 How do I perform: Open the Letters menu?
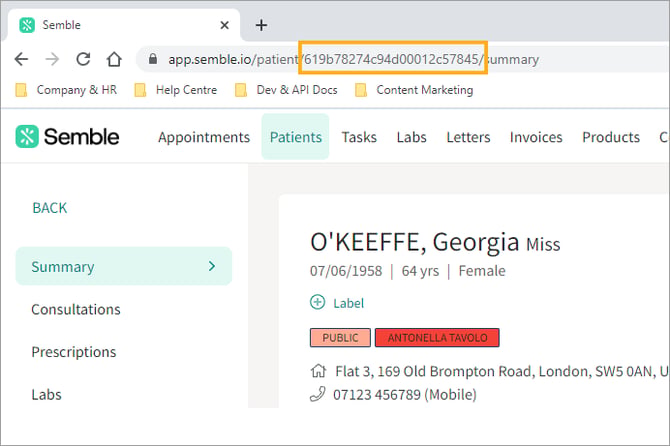click(x=468, y=137)
